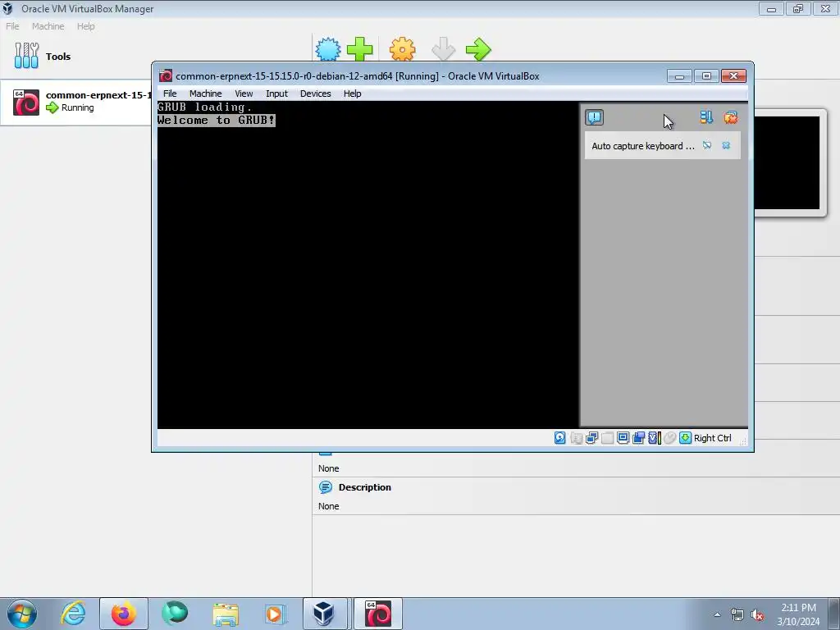Open the green globe browser on taskbar
Image resolution: width=840 pixels, height=630 pixels.
(x=175, y=614)
